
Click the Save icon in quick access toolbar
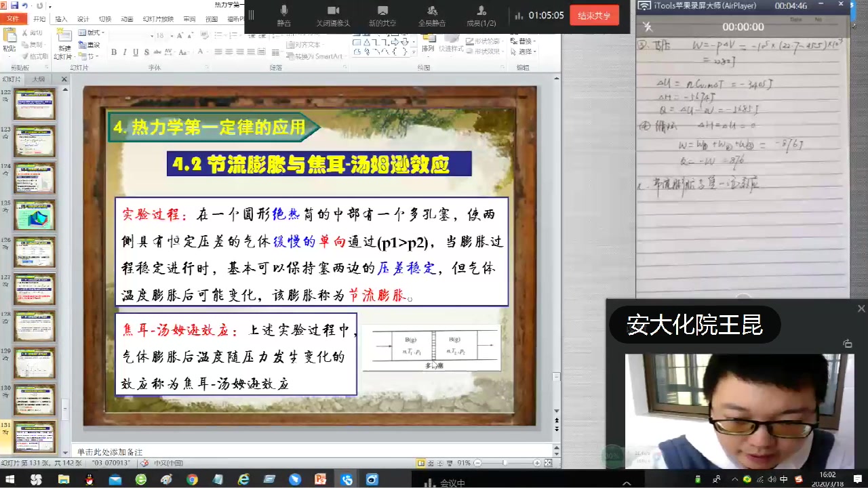pyautogui.click(x=14, y=5)
